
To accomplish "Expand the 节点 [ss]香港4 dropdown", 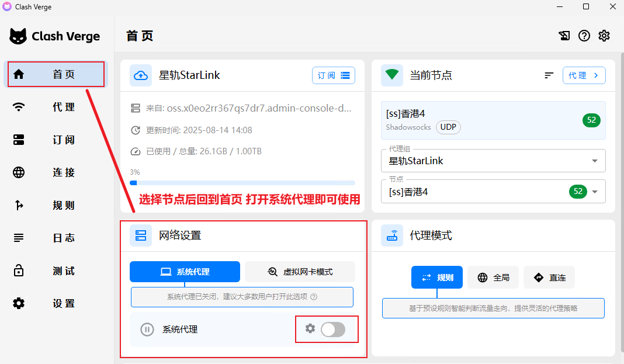I will click(494, 192).
